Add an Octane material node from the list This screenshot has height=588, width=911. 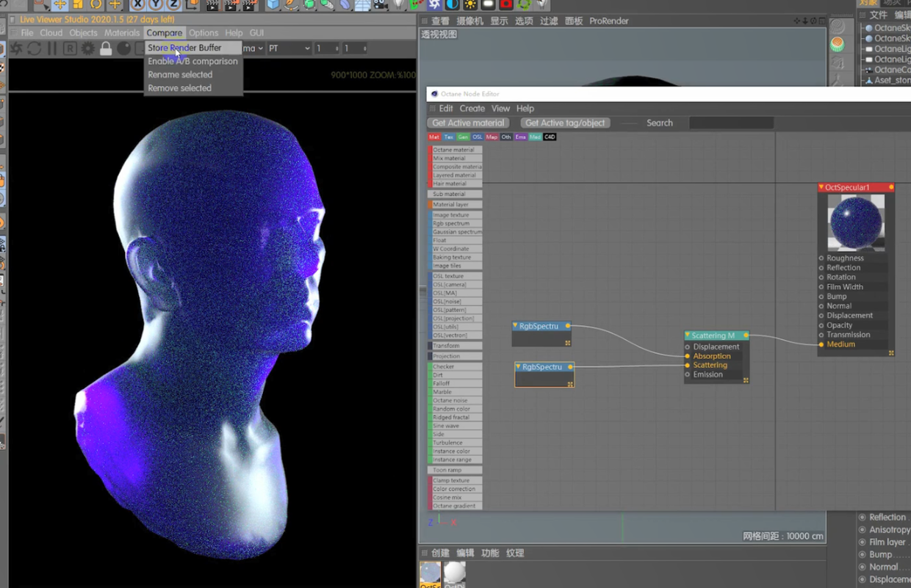(455, 150)
